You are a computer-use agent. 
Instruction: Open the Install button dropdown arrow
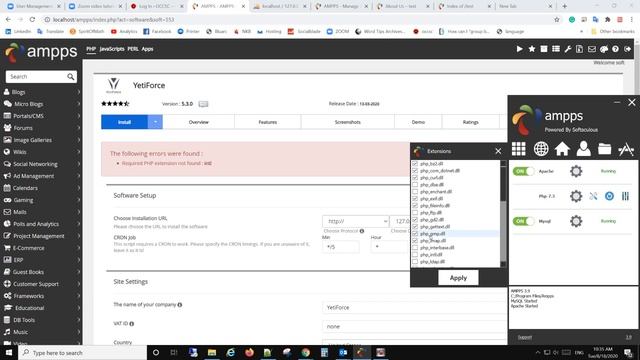tap(155, 122)
